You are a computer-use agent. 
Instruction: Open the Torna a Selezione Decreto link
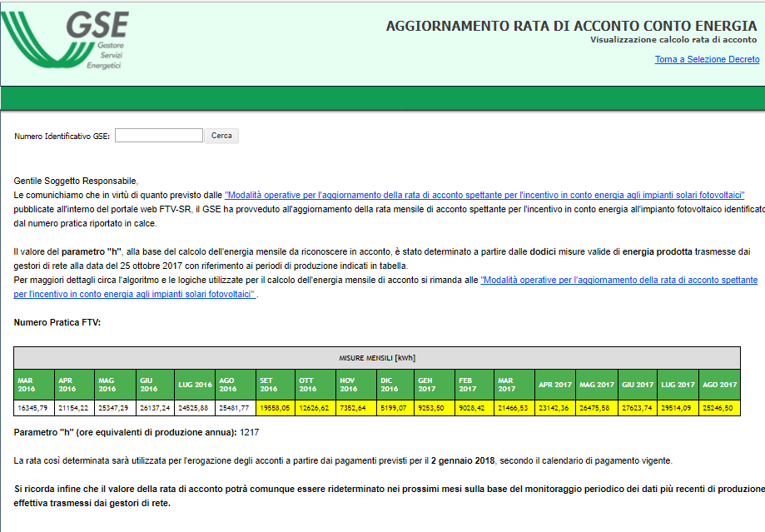(707, 59)
